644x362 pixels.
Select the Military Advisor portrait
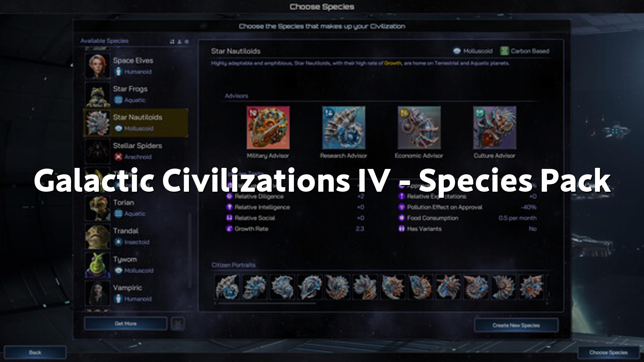[x=268, y=128]
